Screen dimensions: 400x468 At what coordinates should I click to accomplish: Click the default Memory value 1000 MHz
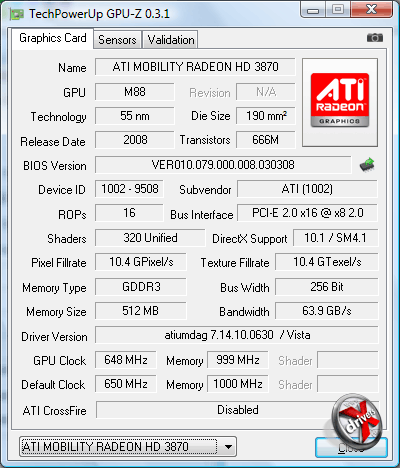[238, 384]
